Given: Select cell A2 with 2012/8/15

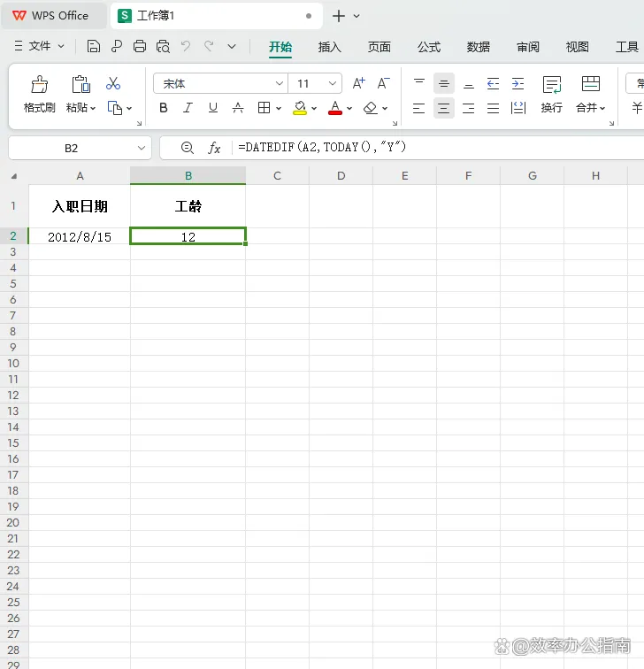Looking at the screenshot, I should (80, 236).
